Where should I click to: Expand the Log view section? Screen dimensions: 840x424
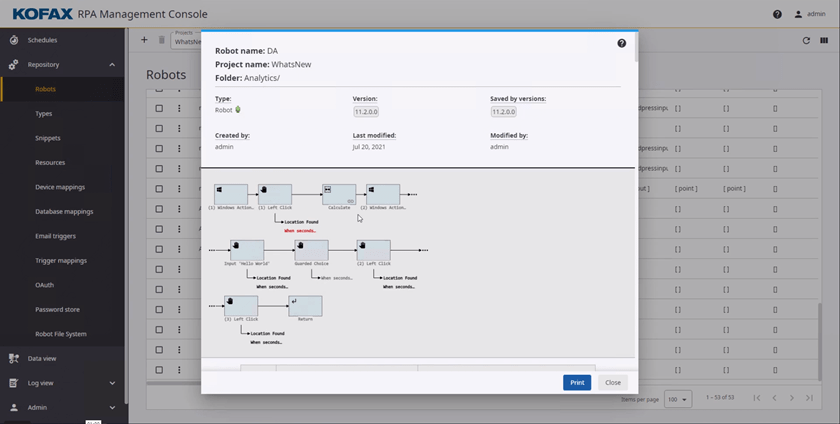(112, 382)
